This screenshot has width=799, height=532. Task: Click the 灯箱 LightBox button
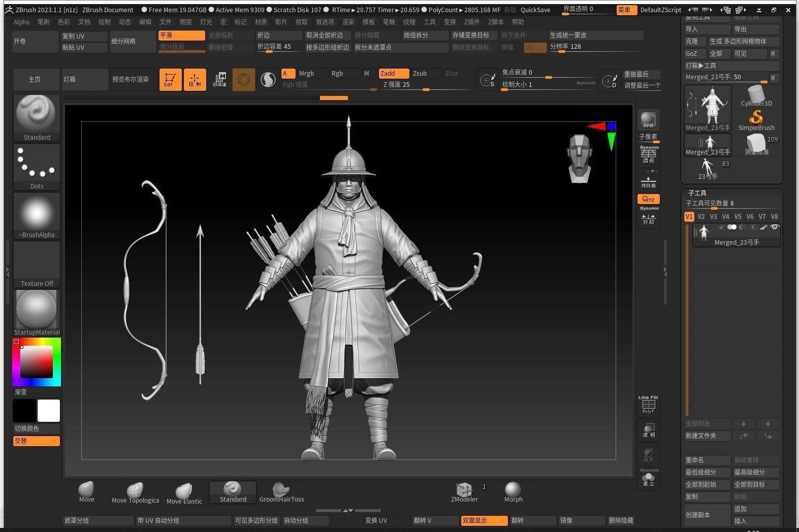[x=85, y=80]
